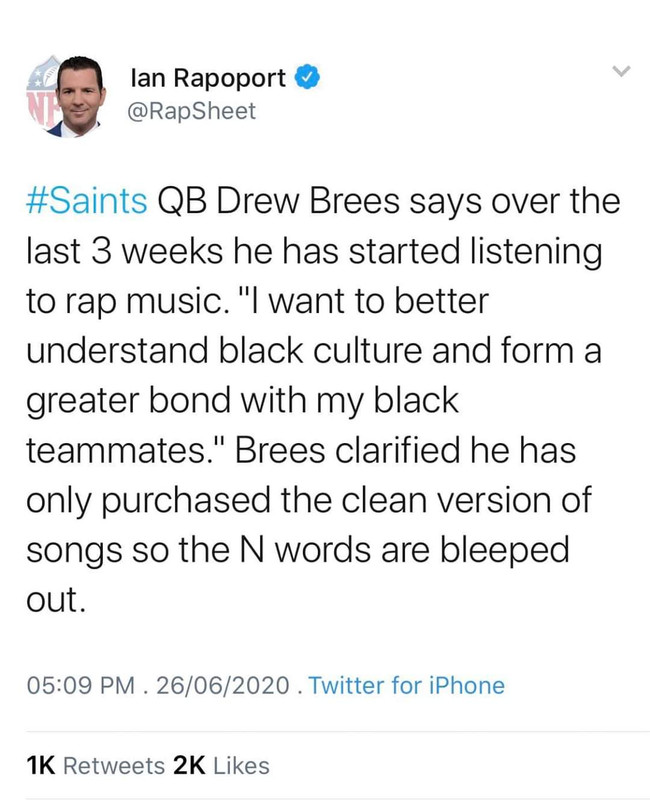Open Ian Rapoport's profile photo
This screenshot has width=650, height=800.
[66, 96]
